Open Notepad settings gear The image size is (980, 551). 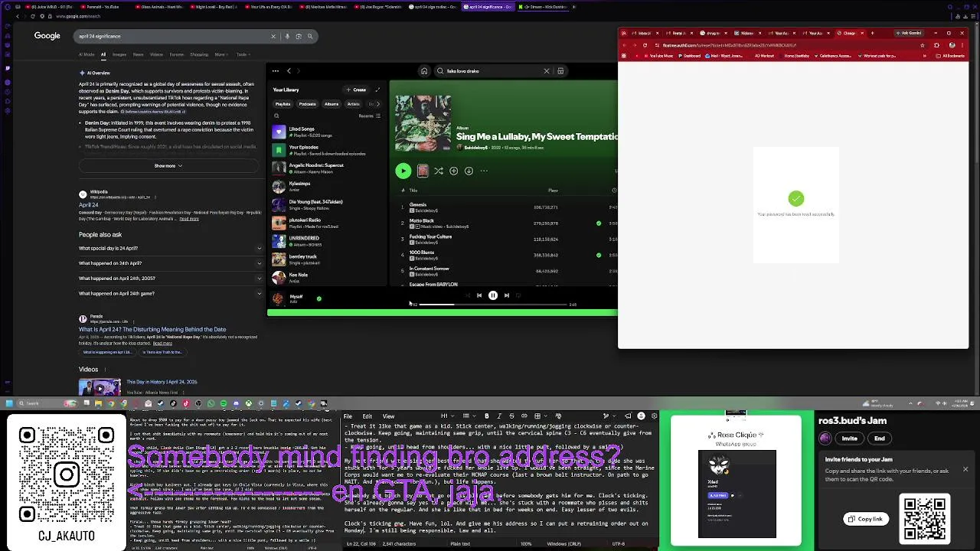click(654, 416)
